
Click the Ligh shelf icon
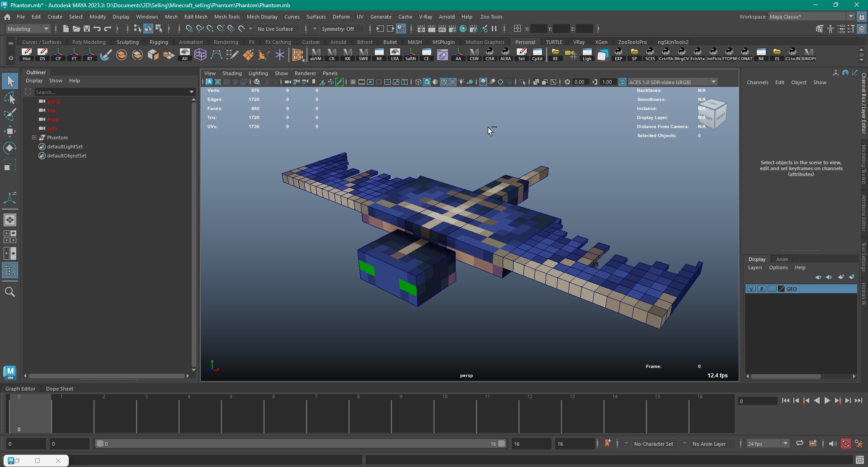point(586,54)
